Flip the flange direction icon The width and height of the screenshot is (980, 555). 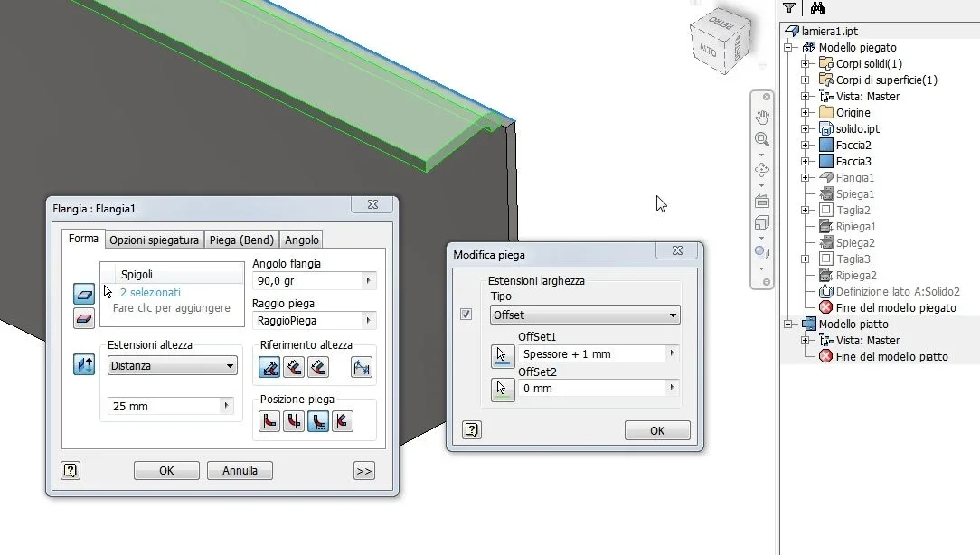point(84,364)
